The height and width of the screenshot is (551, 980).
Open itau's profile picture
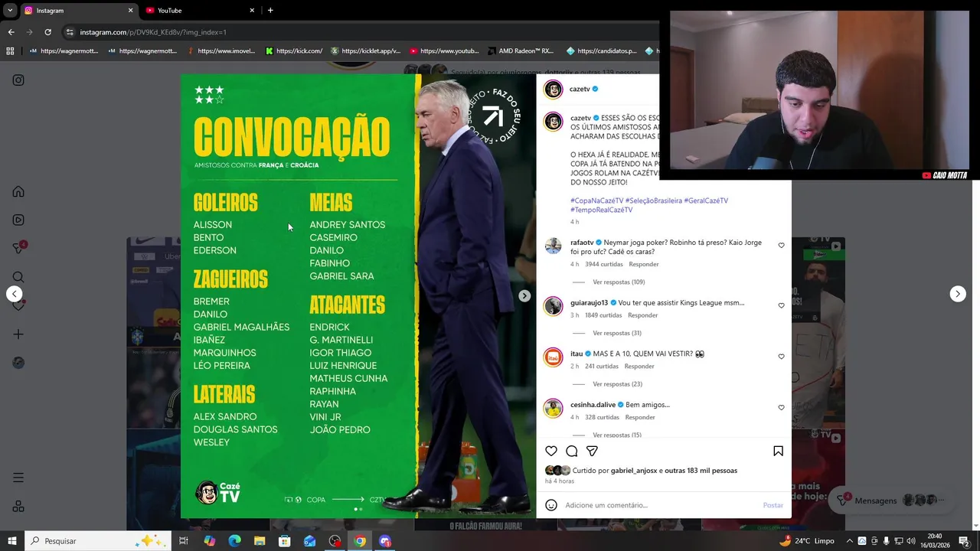point(553,357)
